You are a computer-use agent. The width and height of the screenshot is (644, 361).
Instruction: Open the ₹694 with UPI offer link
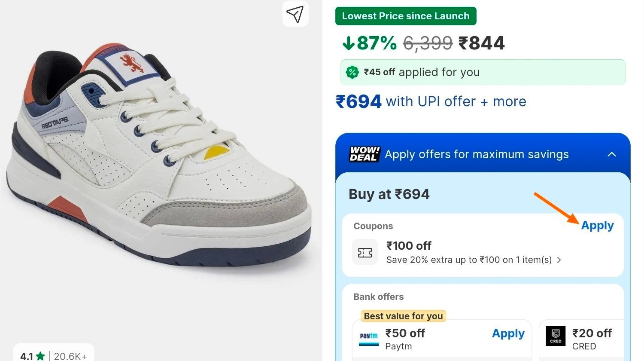point(431,102)
